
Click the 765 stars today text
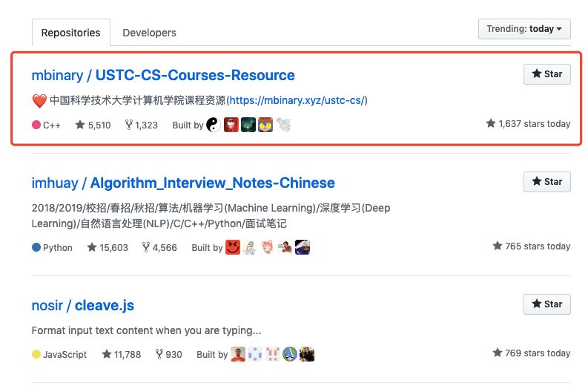click(x=532, y=246)
